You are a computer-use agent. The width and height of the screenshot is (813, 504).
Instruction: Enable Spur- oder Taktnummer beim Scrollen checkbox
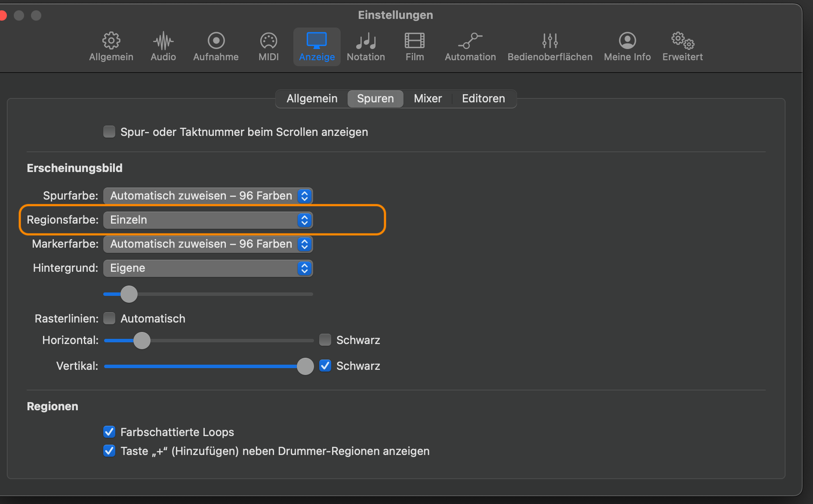pos(109,132)
